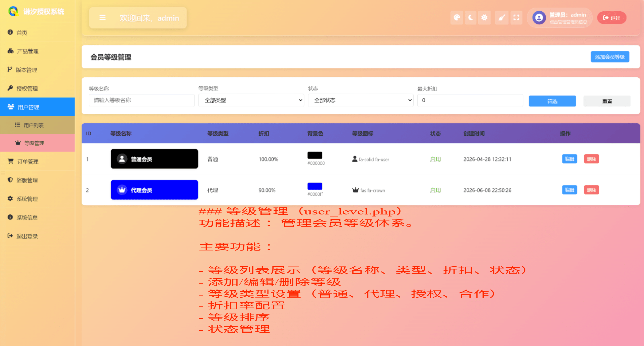Open 盗版管理 in the sidebar
This screenshot has height=346, width=644.
[37, 180]
